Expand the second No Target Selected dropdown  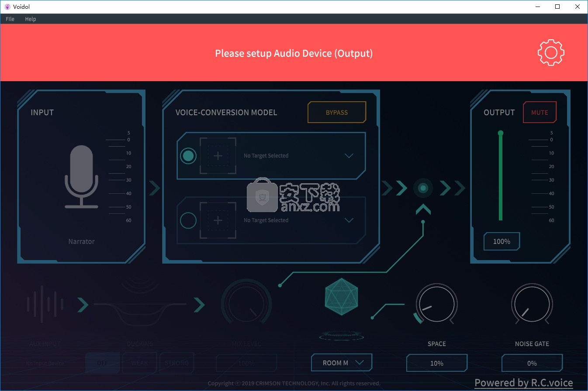click(x=349, y=220)
